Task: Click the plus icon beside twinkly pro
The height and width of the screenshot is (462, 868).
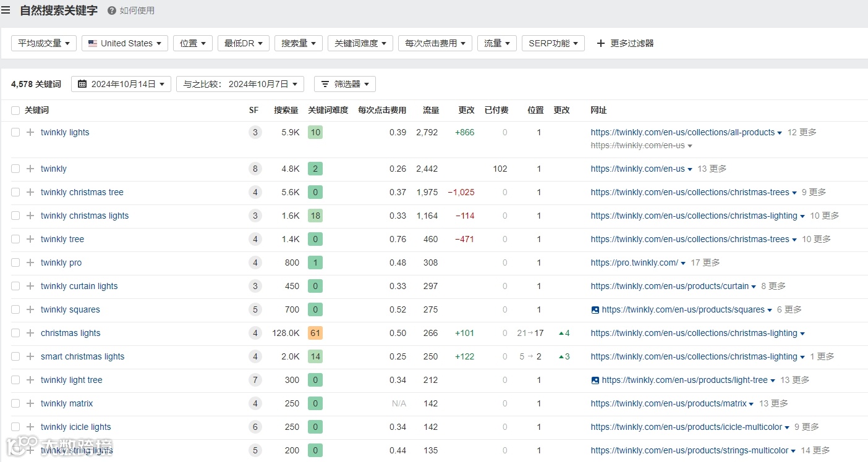Action: 30,262
